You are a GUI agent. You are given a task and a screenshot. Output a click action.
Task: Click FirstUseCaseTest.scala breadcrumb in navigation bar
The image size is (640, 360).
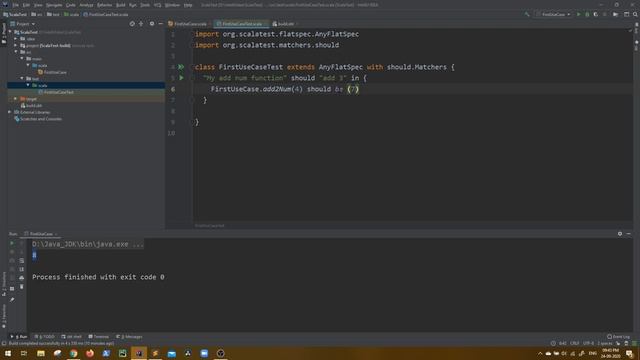coord(105,14)
